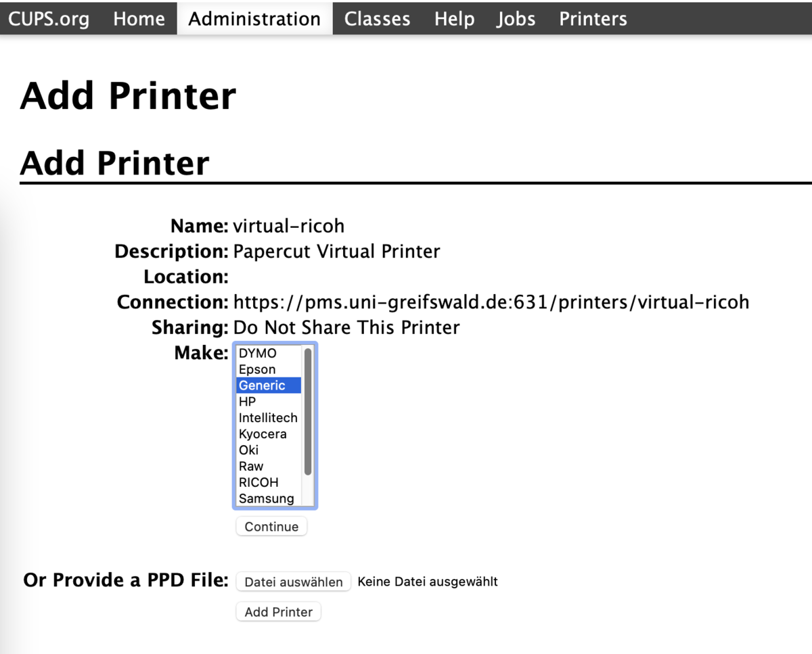Select Intellitech as the printer make
Image resolution: width=812 pixels, height=654 pixels.
pyautogui.click(x=268, y=418)
